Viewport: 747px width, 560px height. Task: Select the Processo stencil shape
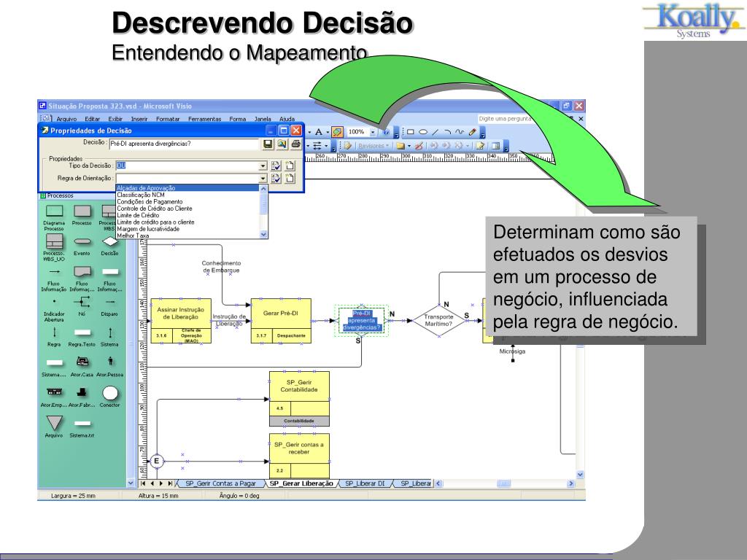pos(82,211)
